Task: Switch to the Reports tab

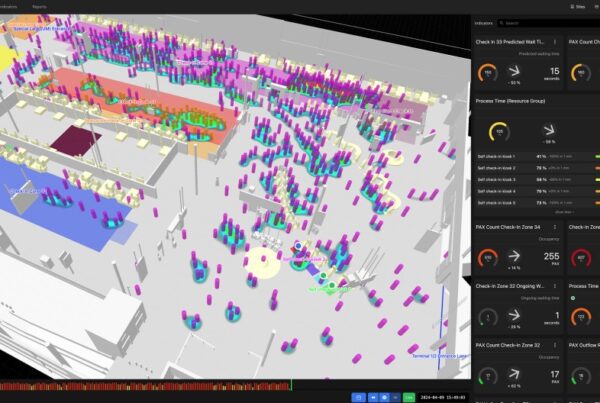Action: pyautogui.click(x=40, y=6)
